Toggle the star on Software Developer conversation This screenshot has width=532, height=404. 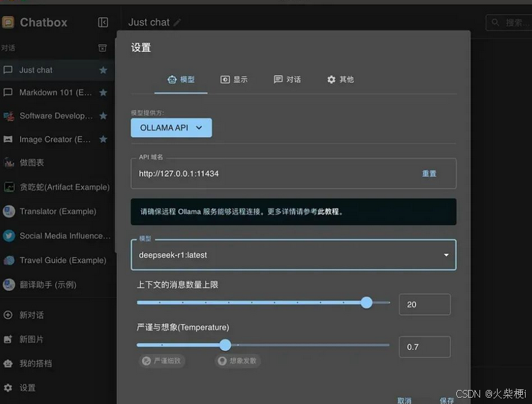tap(103, 116)
